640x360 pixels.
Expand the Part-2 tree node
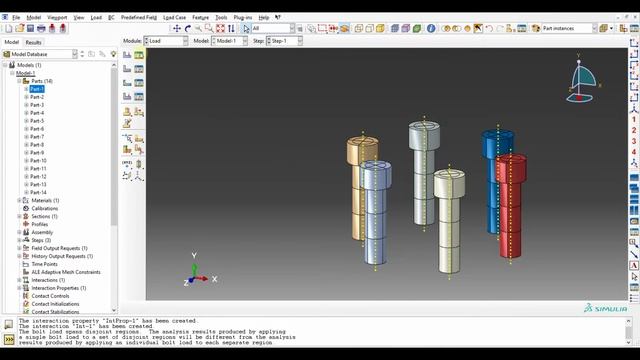[27, 97]
